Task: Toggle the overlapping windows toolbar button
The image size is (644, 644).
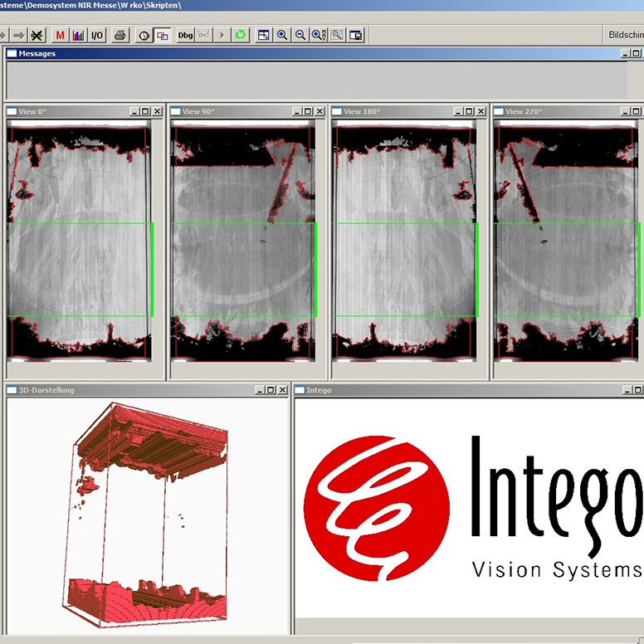Action: click(x=162, y=36)
